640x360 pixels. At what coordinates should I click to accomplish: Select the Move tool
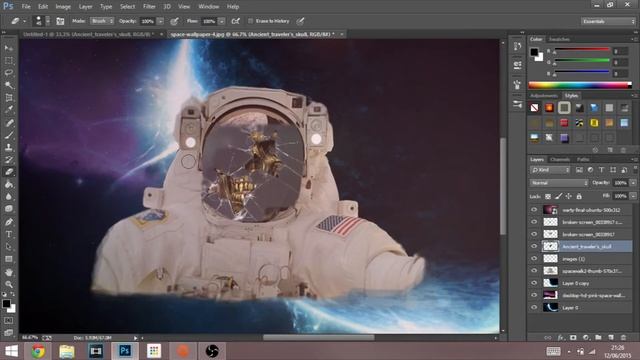coord(9,48)
